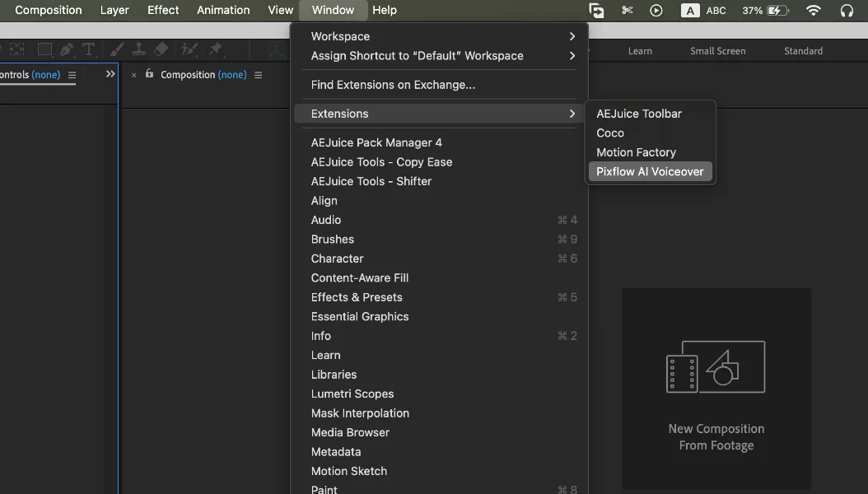Viewport: 868px width, 494px height.
Task: Pick the Brush tool
Action: pyautogui.click(x=118, y=49)
